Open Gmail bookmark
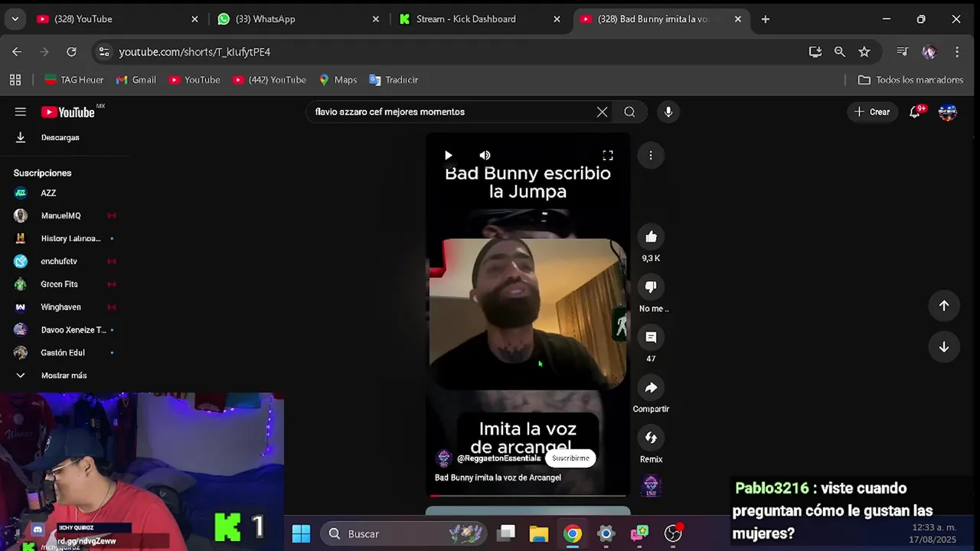 (x=136, y=80)
